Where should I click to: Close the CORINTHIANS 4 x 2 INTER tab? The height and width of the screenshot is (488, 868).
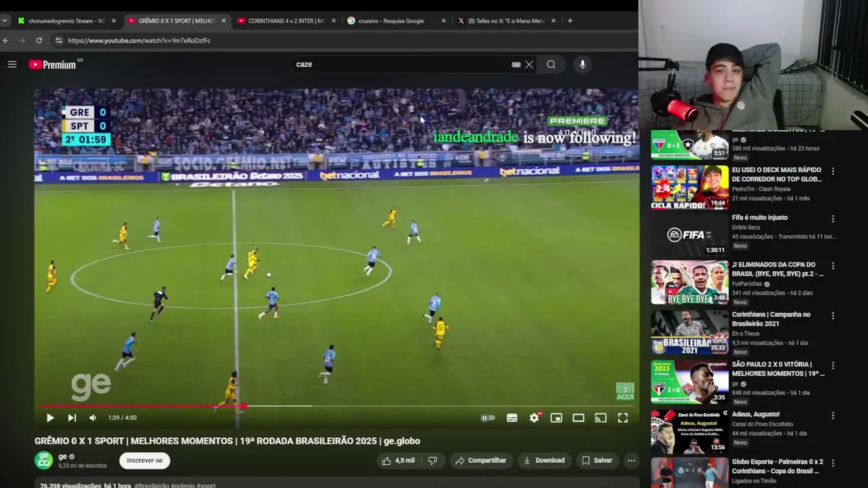[333, 21]
